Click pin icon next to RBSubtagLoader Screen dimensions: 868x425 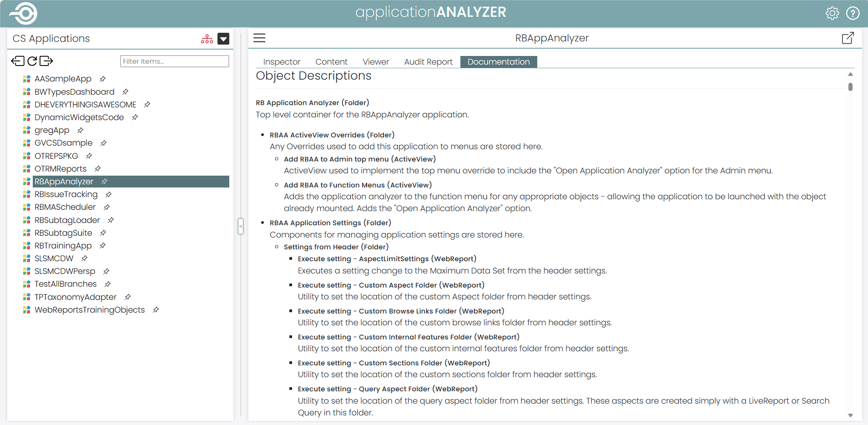point(111,220)
